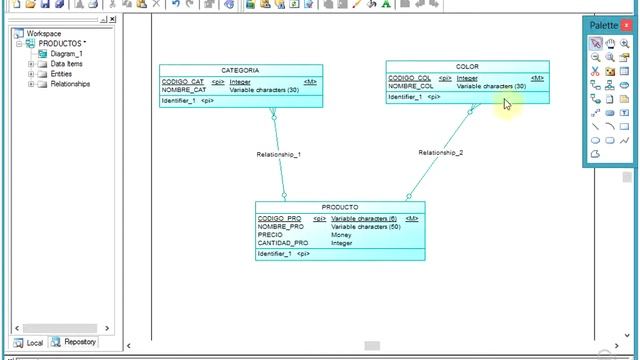Select Diagram_1 in the browser tree
This screenshot has width=640, height=360.
pos(66,54)
